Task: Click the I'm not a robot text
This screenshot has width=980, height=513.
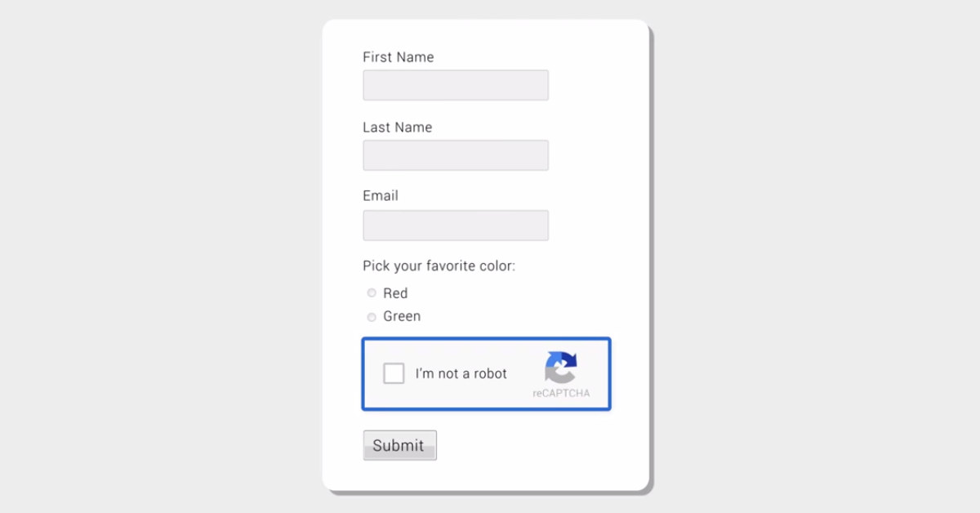Action: pos(461,373)
